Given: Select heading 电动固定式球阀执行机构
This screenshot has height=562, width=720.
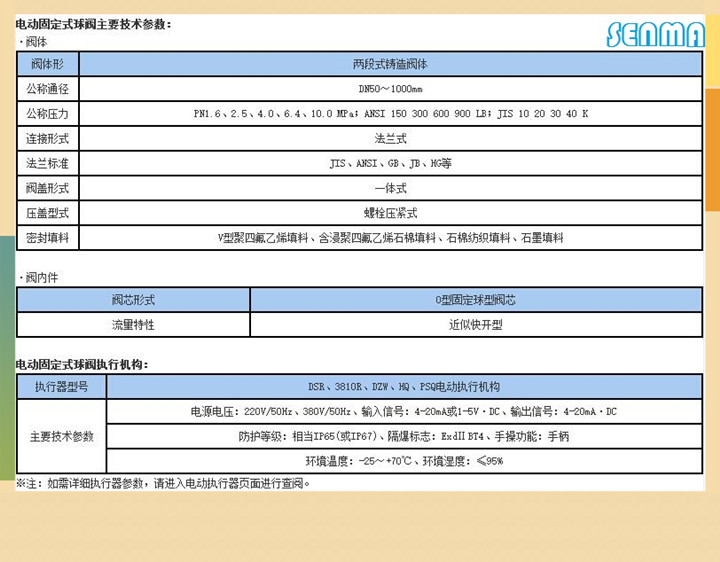Looking at the screenshot, I should click(x=82, y=365).
